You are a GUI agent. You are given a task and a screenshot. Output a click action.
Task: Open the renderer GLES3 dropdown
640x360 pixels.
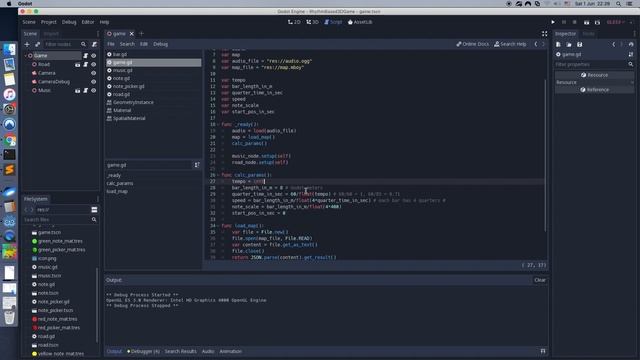tap(616, 22)
